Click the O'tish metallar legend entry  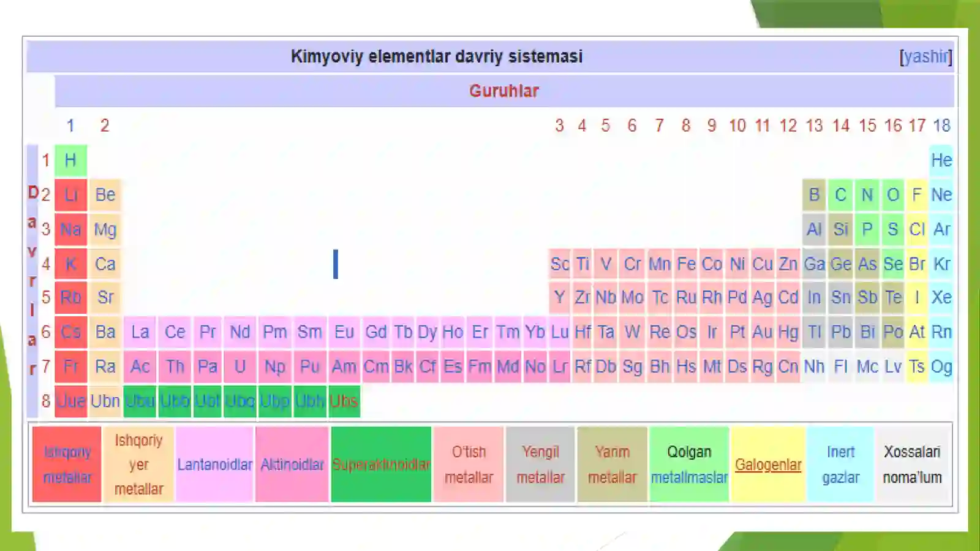[x=469, y=465]
